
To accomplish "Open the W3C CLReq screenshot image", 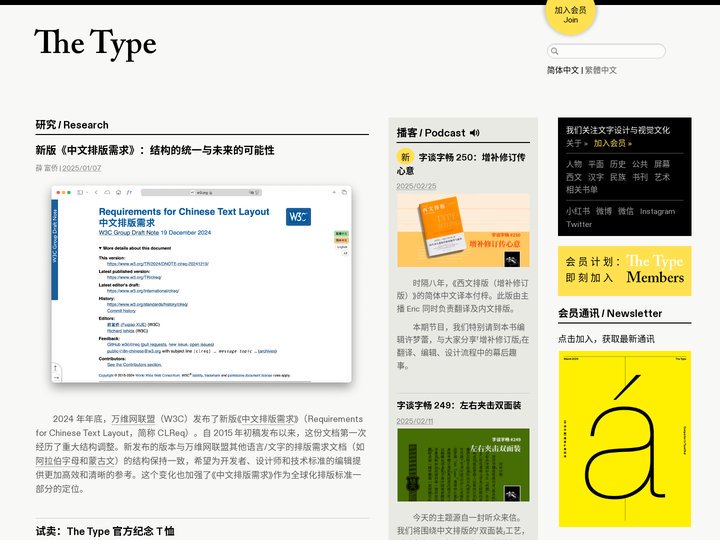I will [201, 284].
